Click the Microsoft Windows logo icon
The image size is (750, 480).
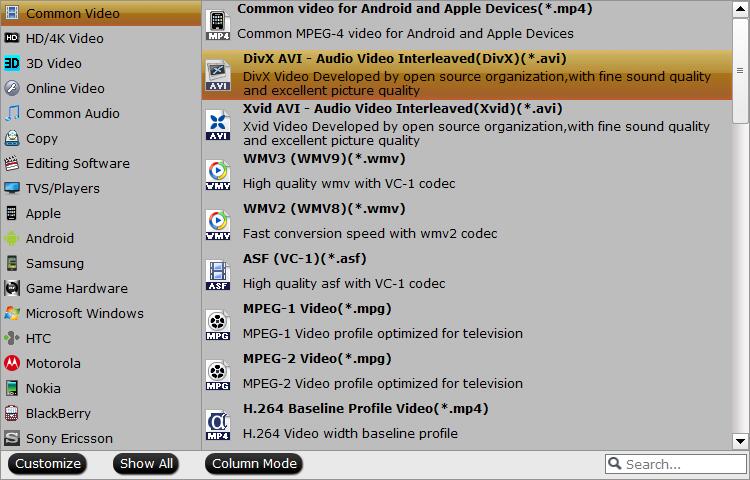pos(12,314)
